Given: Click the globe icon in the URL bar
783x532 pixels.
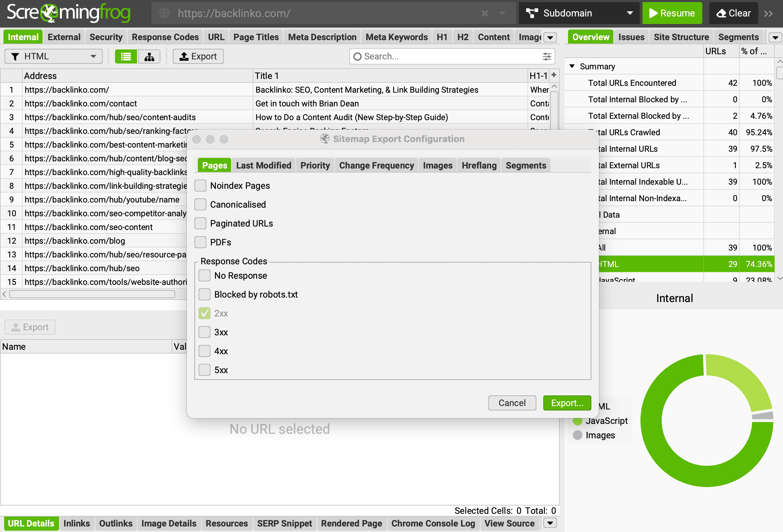Looking at the screenshot, I should click(165, 13).
